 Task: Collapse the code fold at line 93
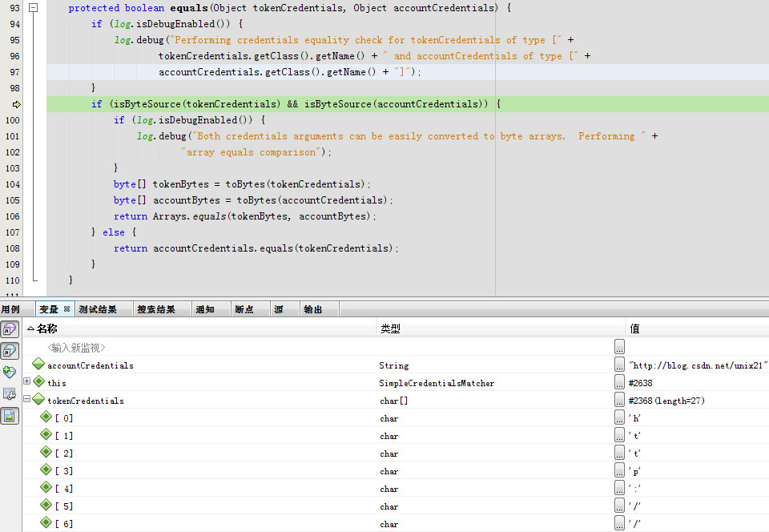pyautogui.click(x=33, y=7)
